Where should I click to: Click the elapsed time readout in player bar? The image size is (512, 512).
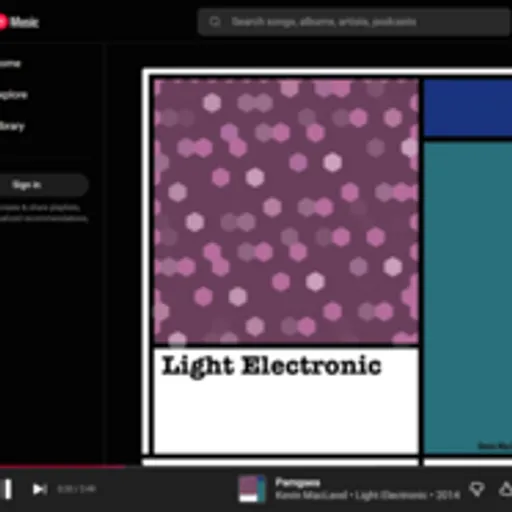(x=77, y=489)
